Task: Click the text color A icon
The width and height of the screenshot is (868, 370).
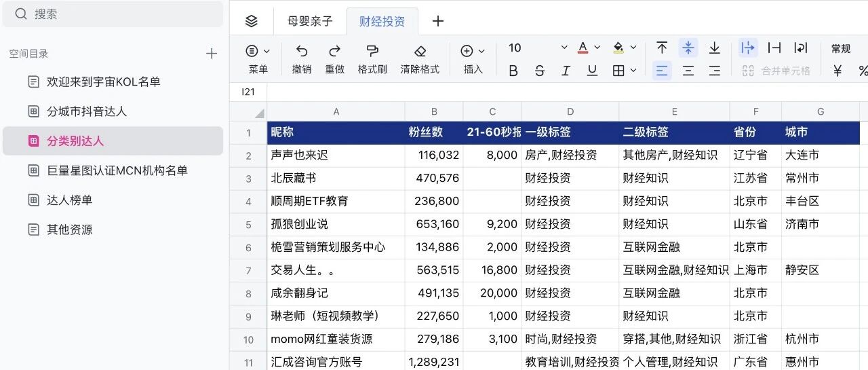Action: pos(583,48)
